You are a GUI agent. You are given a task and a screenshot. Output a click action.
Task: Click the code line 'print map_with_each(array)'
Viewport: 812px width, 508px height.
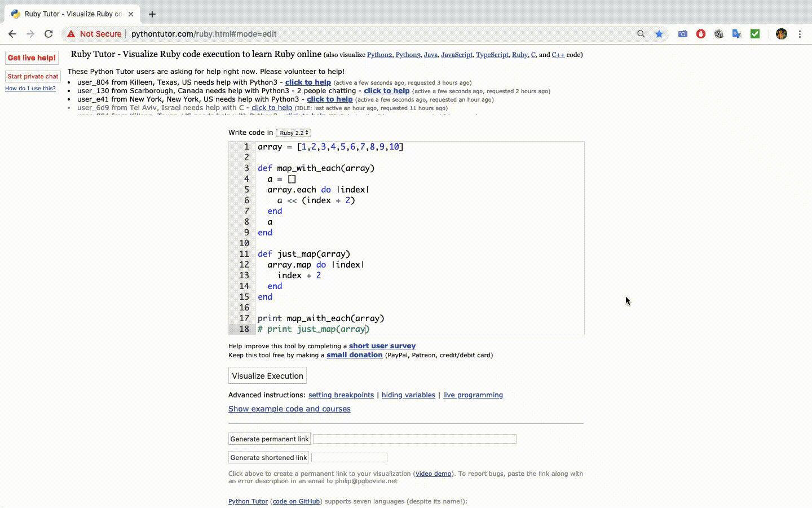pyautogui.click(x=321, y=318)
